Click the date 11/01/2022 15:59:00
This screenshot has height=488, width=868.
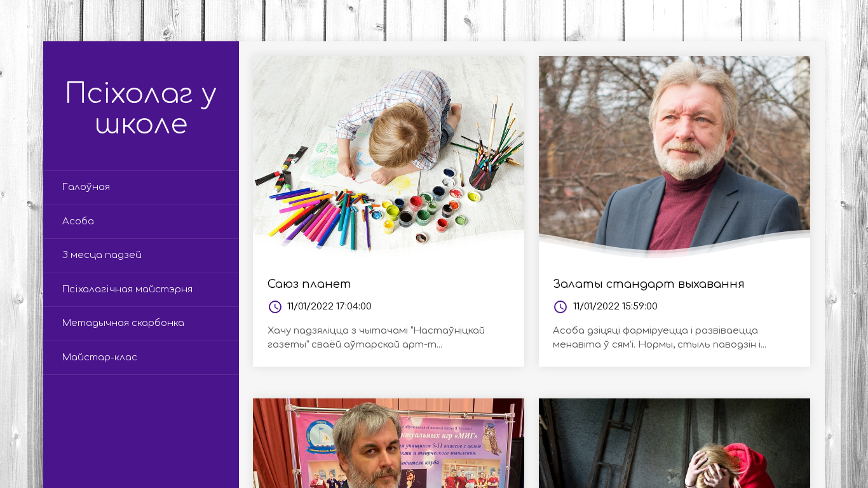tap(615, 306)
